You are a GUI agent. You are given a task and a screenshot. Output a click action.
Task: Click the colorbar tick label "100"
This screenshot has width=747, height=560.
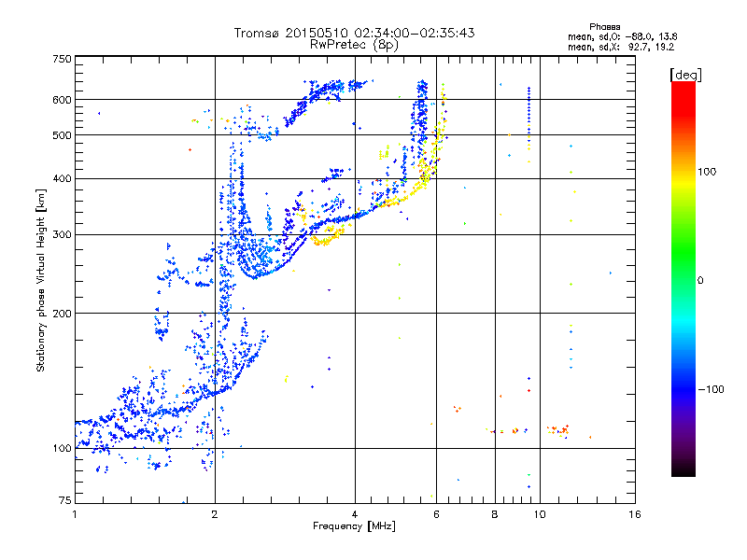pos(707,172)
